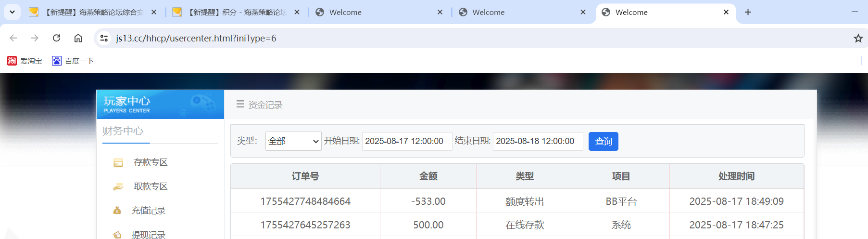Open the 百度一下 bookmark

(x=73, y=61)
